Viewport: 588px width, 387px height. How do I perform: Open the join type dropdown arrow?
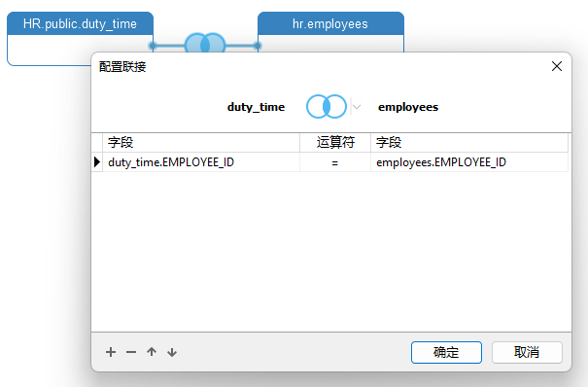coord(357,107)
